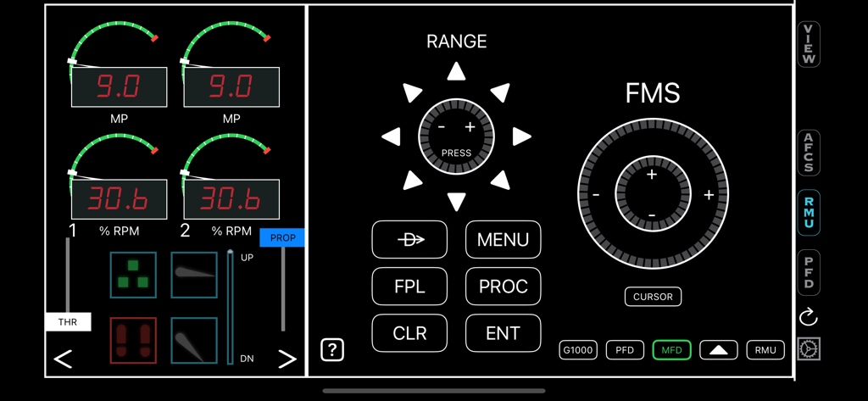
Task: Tap the upper-left diagonal pan arrow
Action: coord(411,92)
